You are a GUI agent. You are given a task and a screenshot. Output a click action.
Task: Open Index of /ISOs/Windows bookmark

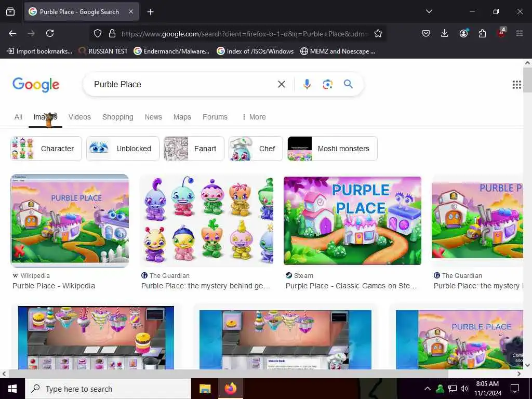tap(255, 51)
